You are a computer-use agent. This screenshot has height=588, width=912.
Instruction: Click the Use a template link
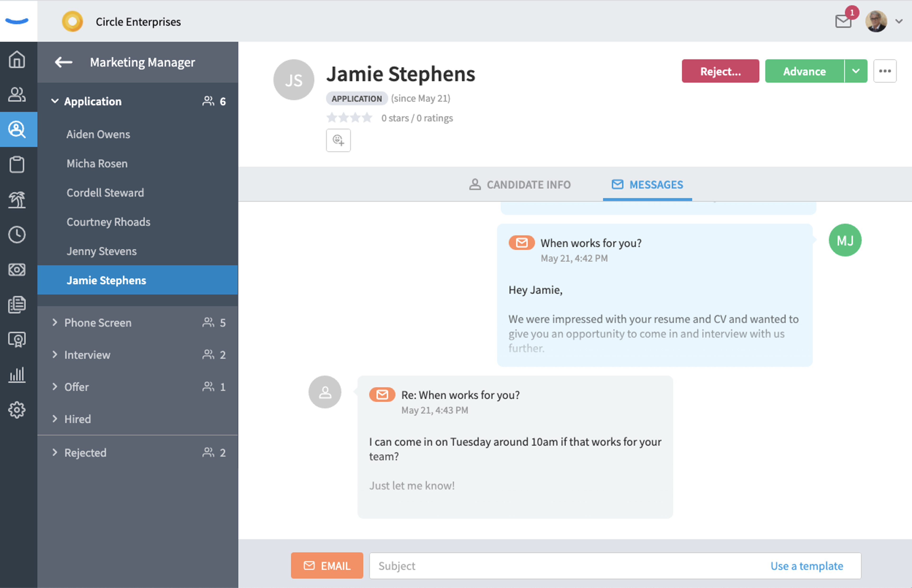tap(807, 566)
